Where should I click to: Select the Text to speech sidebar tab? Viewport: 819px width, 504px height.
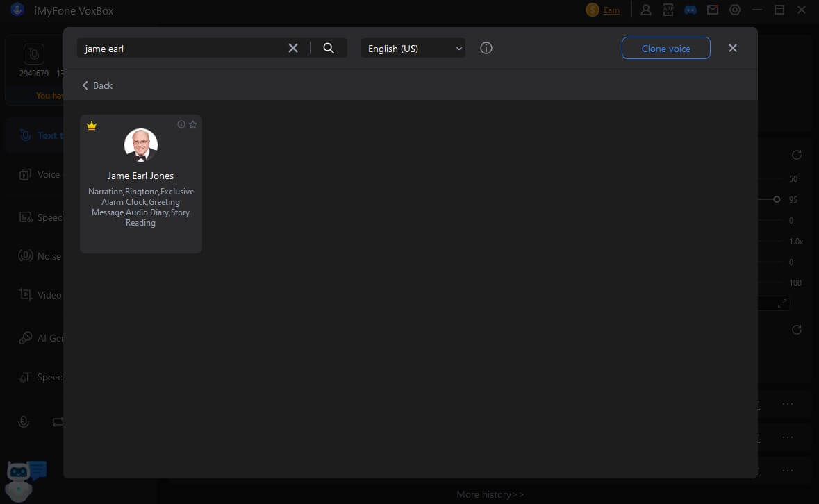pyautogui.click(x=35, y=135)
